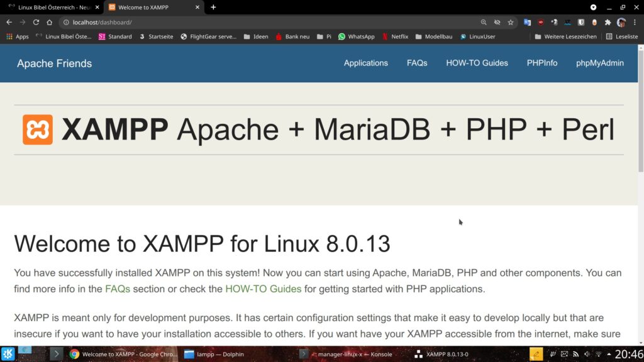Close the Linux Bibel Österreich tab
The height and width of the screenshot is (362, 644).
[97, 7]
